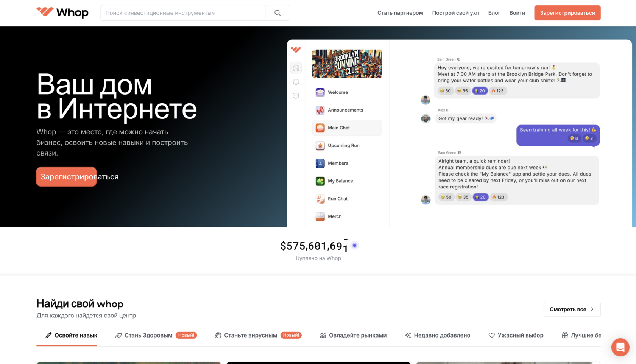The width and height of the screenshot is (636, 364).
Task: Toggle the 50 reaction on first message
Action: 445,91
